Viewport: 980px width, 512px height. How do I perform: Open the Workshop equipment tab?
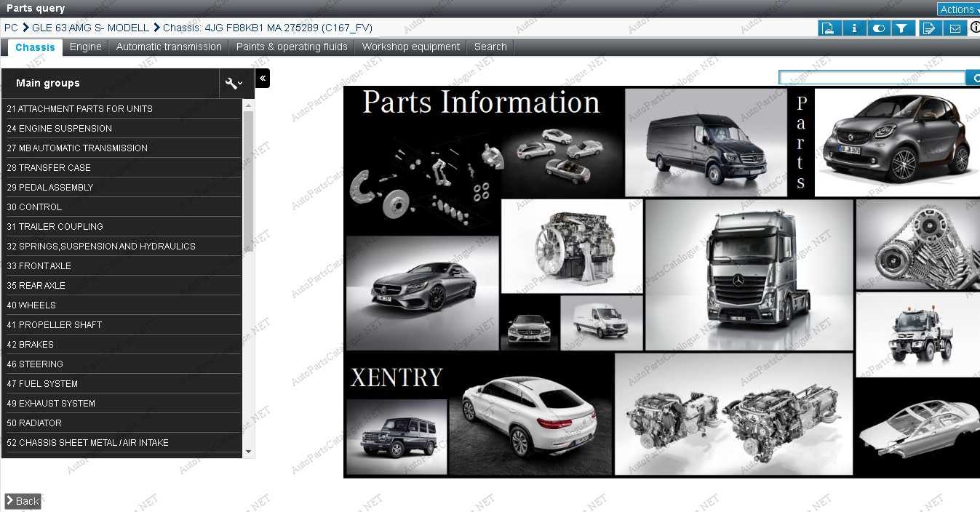(411, 46)
